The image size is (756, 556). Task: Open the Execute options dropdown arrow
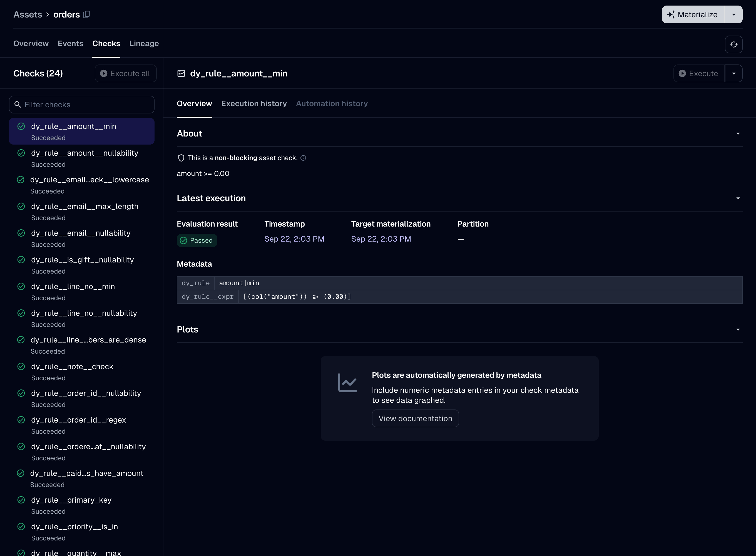(733, 73)
